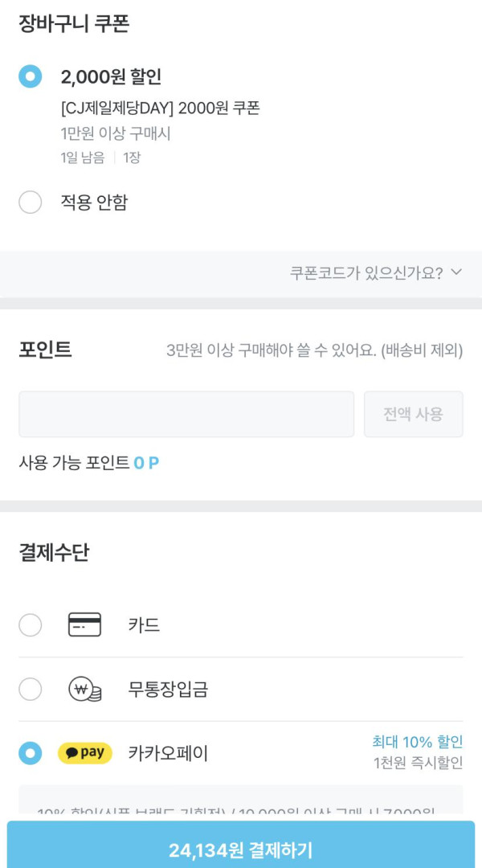
Task: Tap the 1천원 즉시할인 label
Action: pos(418,763)
